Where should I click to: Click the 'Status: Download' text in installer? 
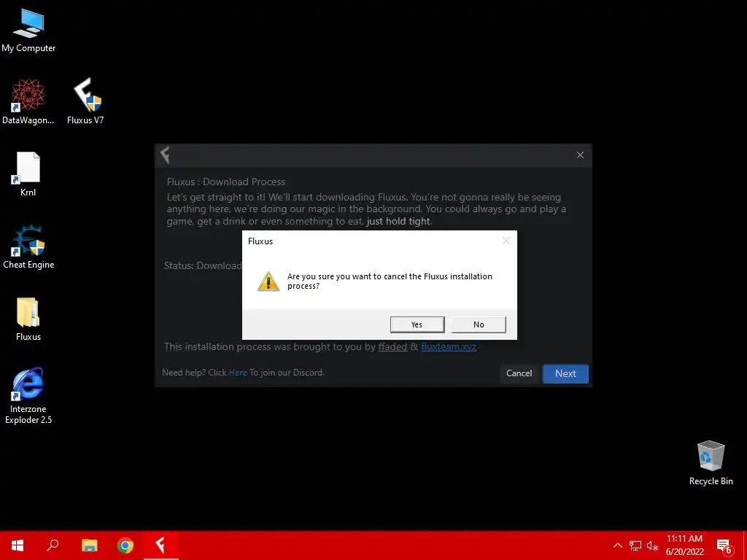pos(203,265)
